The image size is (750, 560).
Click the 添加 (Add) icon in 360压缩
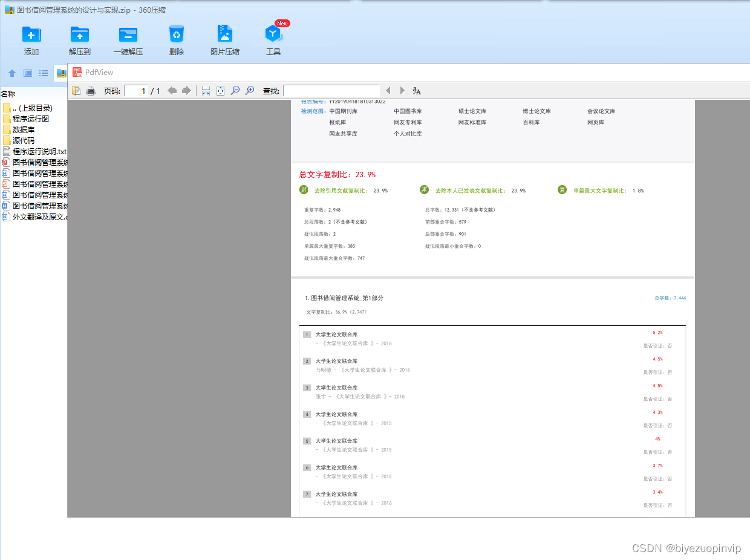pos(31,34)
